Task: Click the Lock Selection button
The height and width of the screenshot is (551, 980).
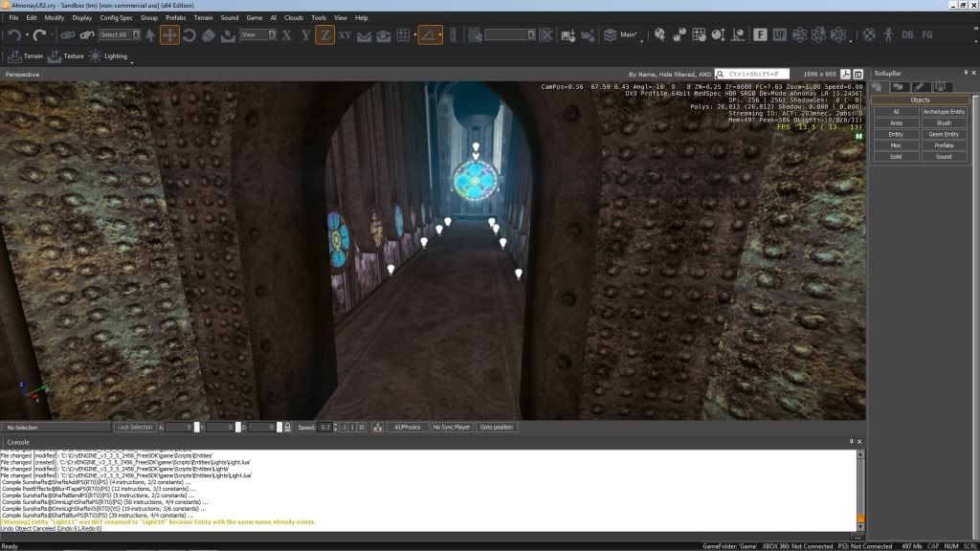Action: coord(135,428)
